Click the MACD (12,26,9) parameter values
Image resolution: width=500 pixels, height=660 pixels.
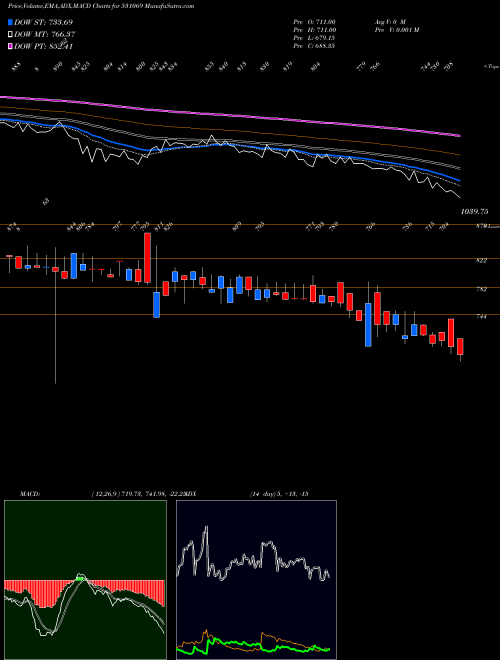(139, 494)
